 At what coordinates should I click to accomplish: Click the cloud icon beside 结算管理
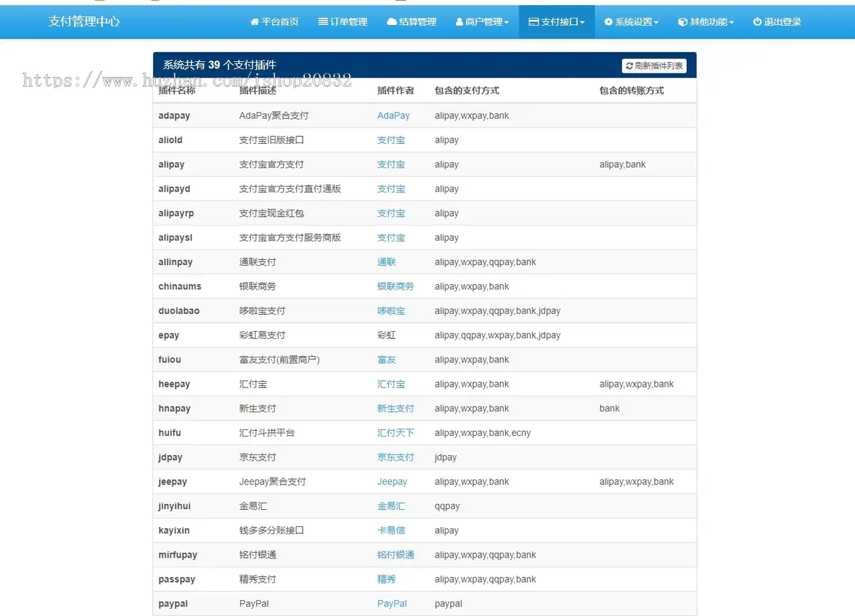[392, 22]
